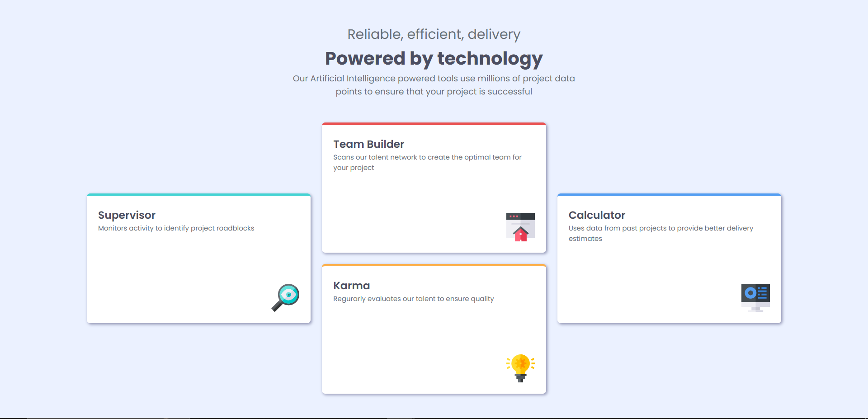Screen dimensions: 868x419
Task: Click the Artificial Intelligence intro paragraph
Action: click(434, 85)
